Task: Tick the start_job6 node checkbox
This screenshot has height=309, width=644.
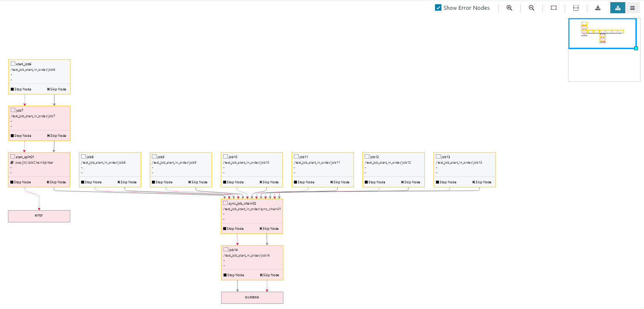Action: click(x=13, y=64)
